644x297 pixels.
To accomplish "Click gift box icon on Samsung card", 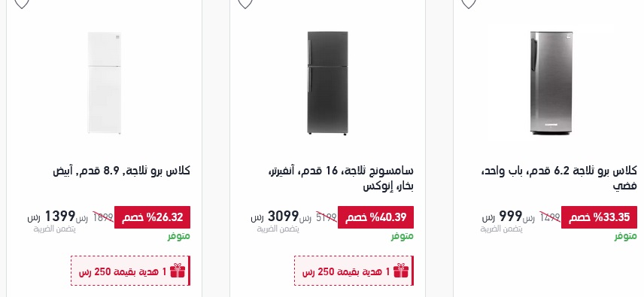I will [401, 271].
